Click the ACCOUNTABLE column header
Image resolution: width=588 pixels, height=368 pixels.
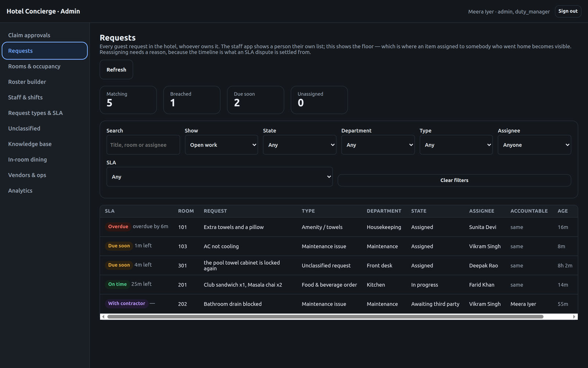(529, 211)
